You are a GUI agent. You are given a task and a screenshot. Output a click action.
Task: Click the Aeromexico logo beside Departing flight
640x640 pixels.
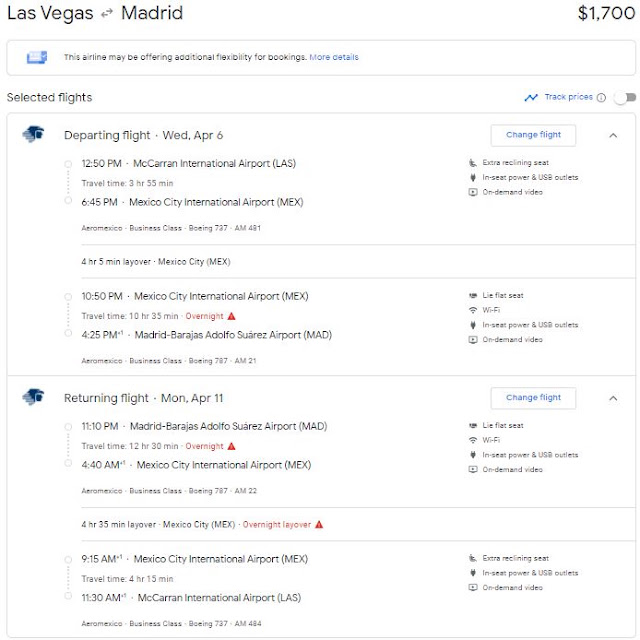pyautogui.click(x=33, y=134)
